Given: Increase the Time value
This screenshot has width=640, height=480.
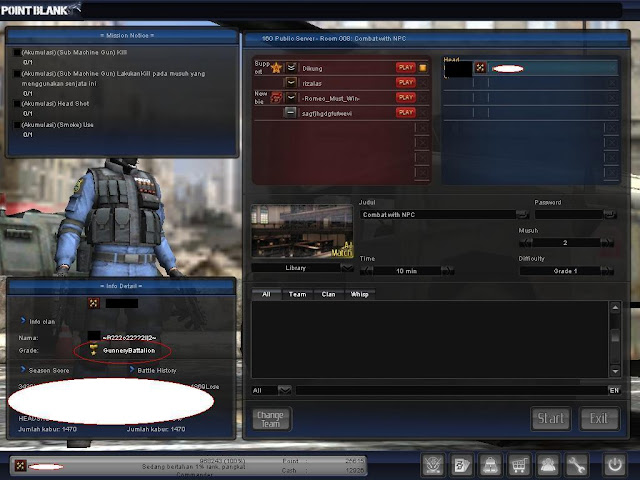Looking at the screenshot, I should coord(447,271).
